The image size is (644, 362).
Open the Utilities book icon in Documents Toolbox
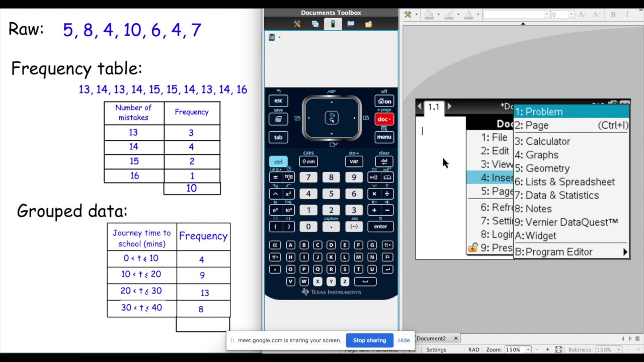(x=351, y=24)
